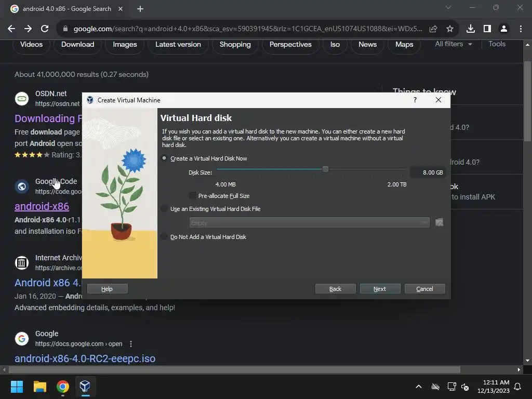Click the page vertical scrollbar
Screen dimensions: 532x399
tap(527, 102)
